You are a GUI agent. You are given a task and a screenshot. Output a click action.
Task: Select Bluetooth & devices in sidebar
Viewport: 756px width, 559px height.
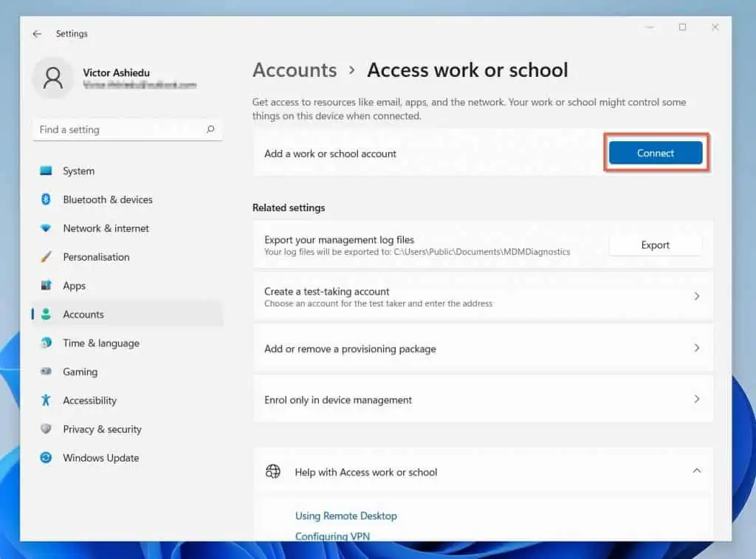(x=108, y=199)
